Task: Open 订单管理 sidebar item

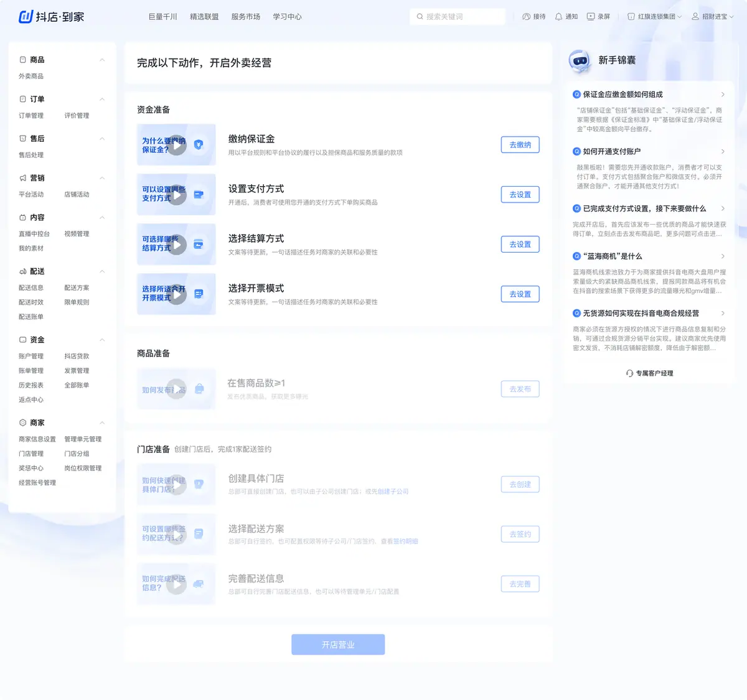Action: (x=31, y=116)
